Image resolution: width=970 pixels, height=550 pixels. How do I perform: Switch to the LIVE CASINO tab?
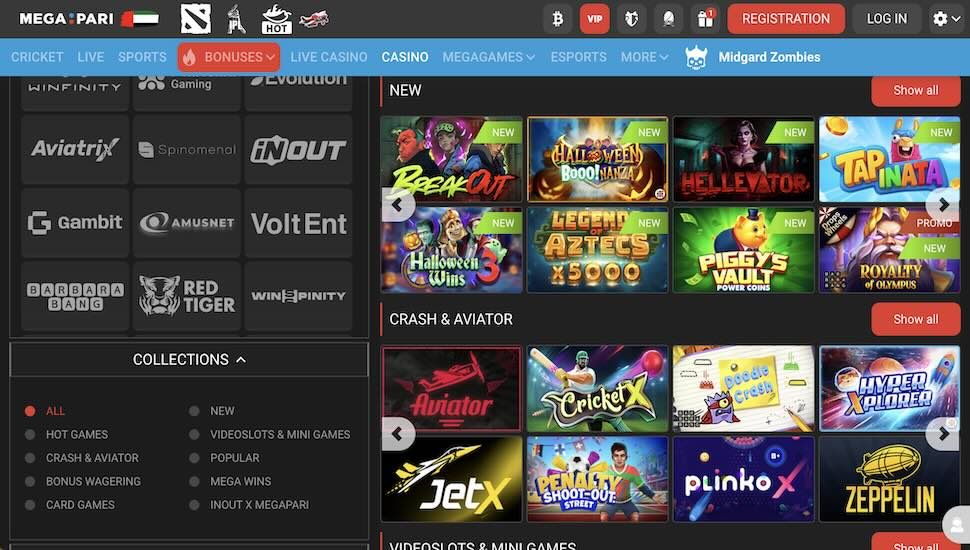tap(328, 57)
